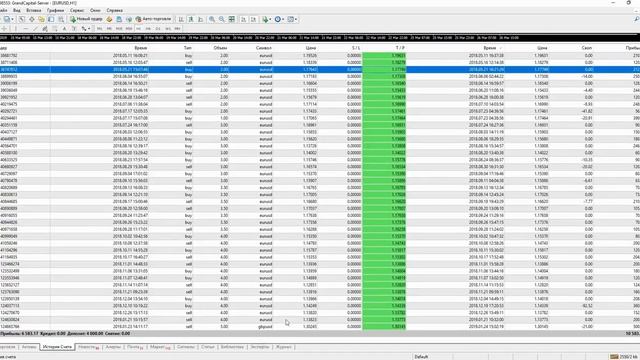
Task: Switch to M30 timeframe
Action: (x=129, y=29)
